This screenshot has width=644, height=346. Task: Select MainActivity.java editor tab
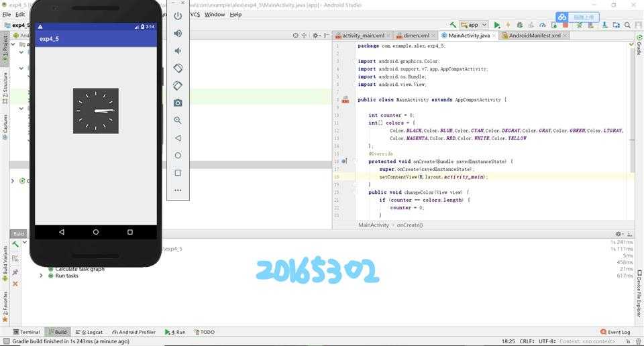coord(468,36)
